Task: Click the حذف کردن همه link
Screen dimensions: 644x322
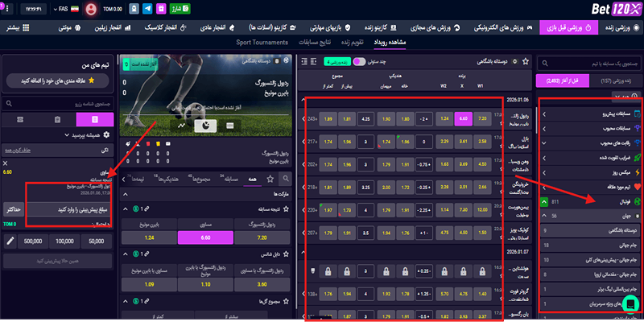Action: (x=16, y=151)
